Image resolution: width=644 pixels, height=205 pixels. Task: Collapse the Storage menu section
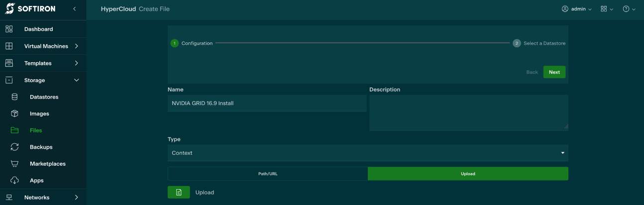click(76, 80)
